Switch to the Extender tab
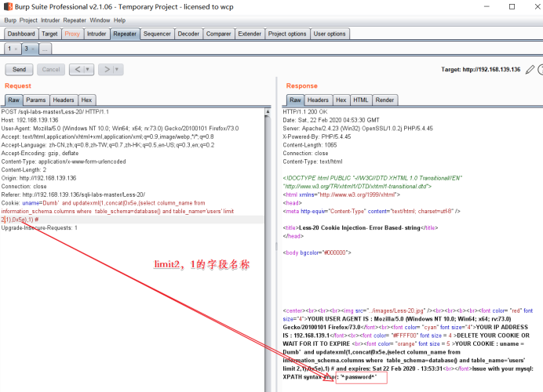 point(250,34)
